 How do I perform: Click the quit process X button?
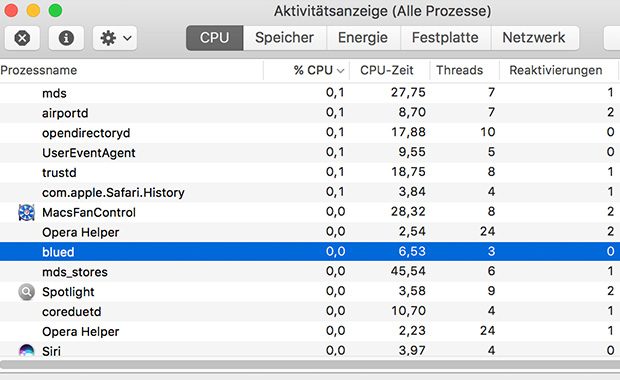pos(22,38)
